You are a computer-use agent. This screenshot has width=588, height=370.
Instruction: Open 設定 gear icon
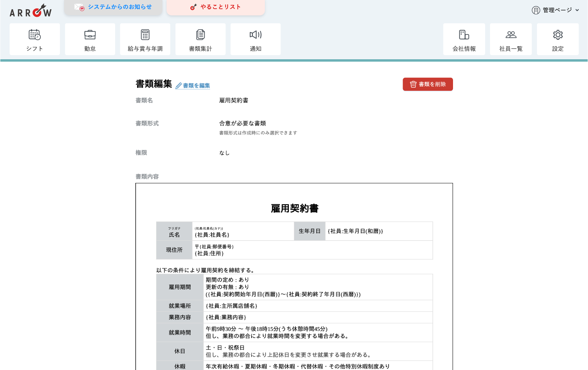click(x=558, y=35)
